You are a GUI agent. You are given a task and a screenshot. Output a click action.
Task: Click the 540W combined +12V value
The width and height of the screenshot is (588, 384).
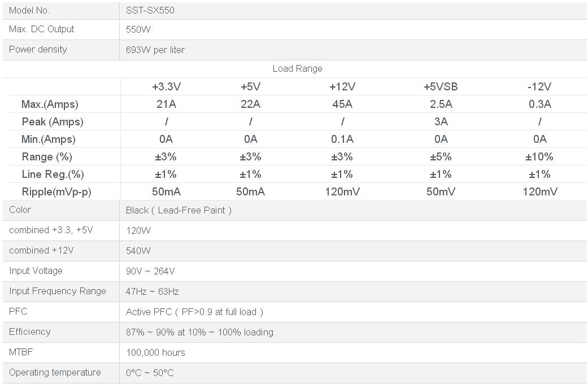pos(138,251)
